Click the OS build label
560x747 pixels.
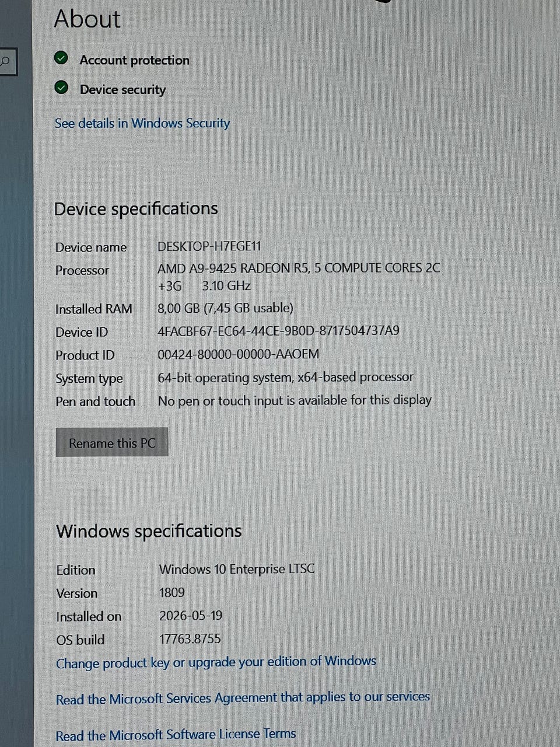(x=80, y=640)
